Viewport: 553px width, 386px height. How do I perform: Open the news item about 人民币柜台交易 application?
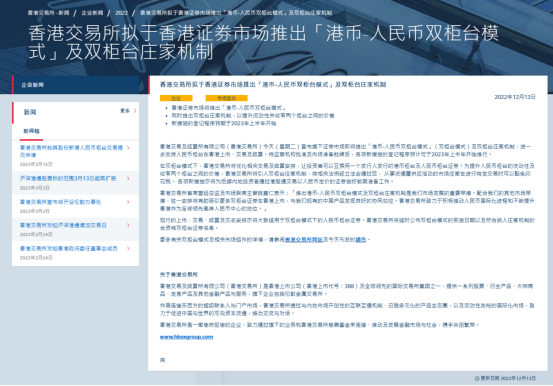[71, 151]
